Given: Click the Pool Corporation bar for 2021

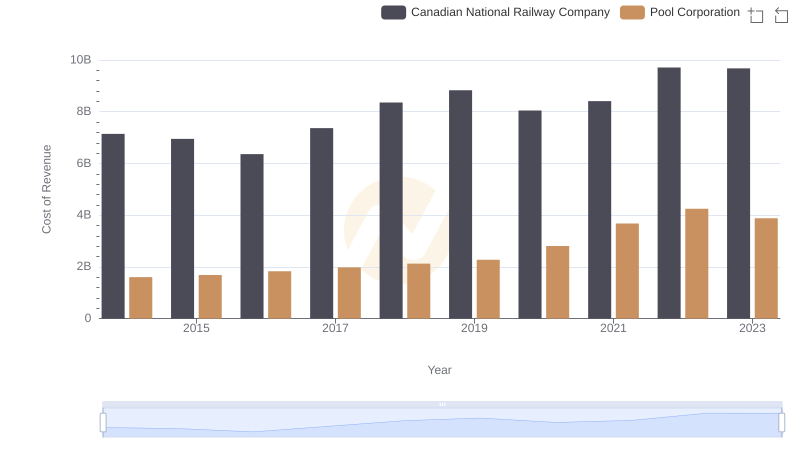Looking at the screenshot, I should pos(627,271).
